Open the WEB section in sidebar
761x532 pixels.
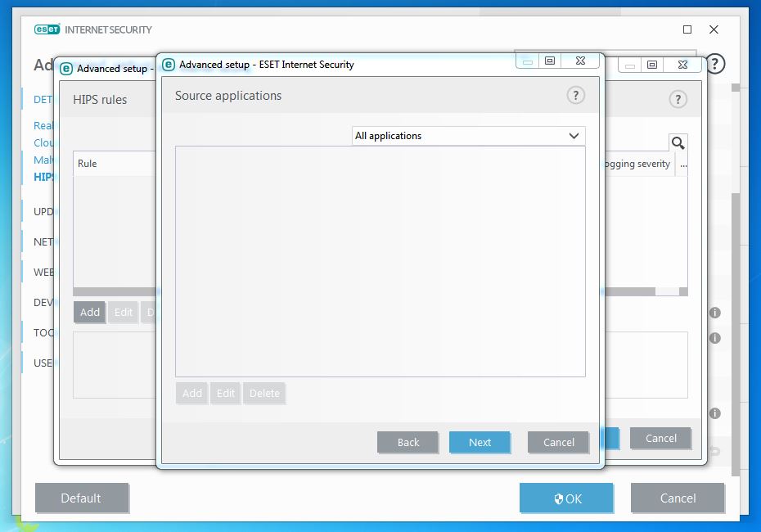pyautogui.click(x=43, y=273)
